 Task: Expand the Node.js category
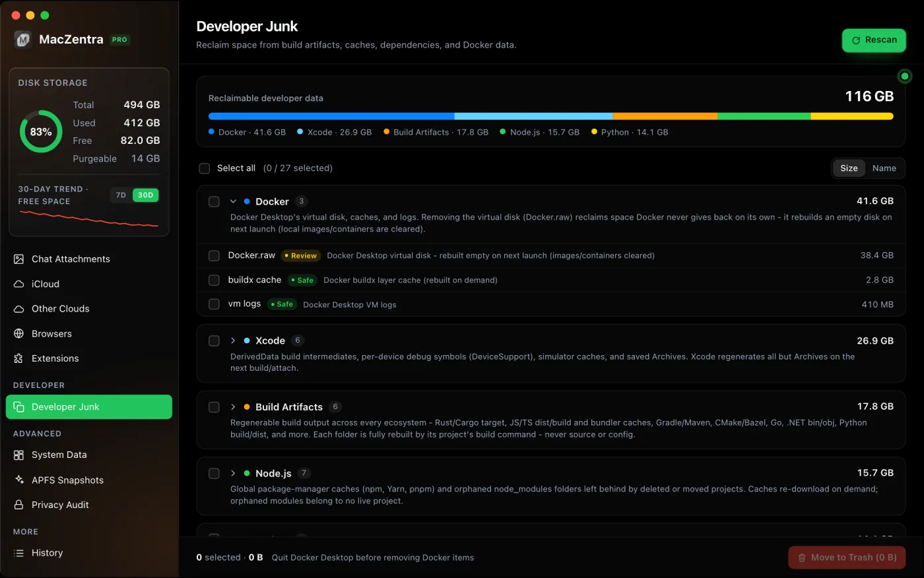click(233, 474)
